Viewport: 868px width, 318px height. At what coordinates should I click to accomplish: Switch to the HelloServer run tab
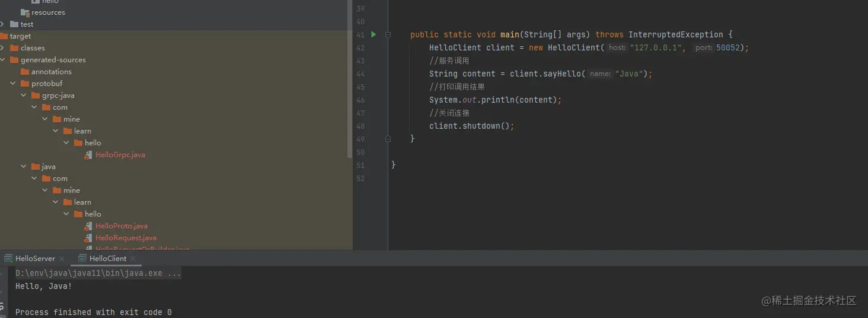[x=35, y=259]
